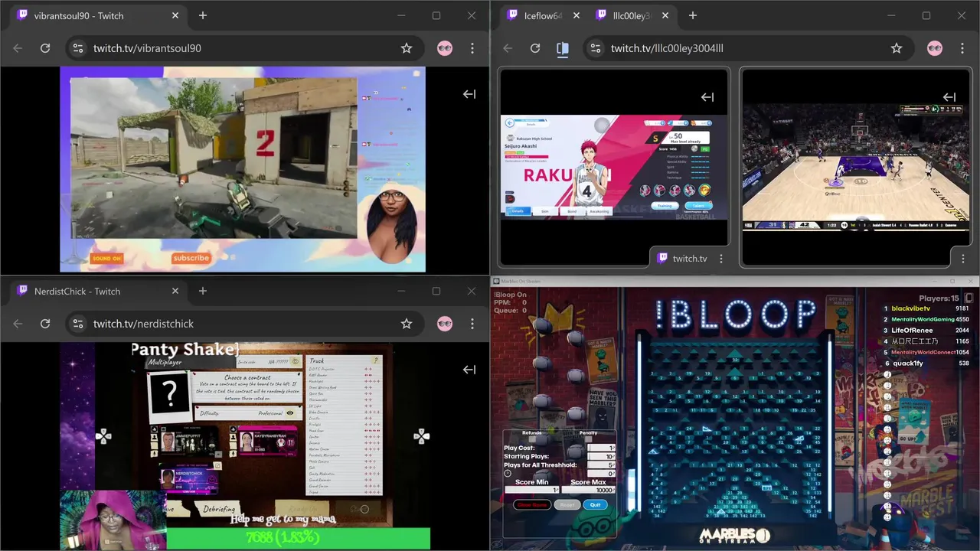Viewport: 980px width, 551px height.
Task: Click Players icon in Marbles On Stream
Action: click(x=969, y=298)
